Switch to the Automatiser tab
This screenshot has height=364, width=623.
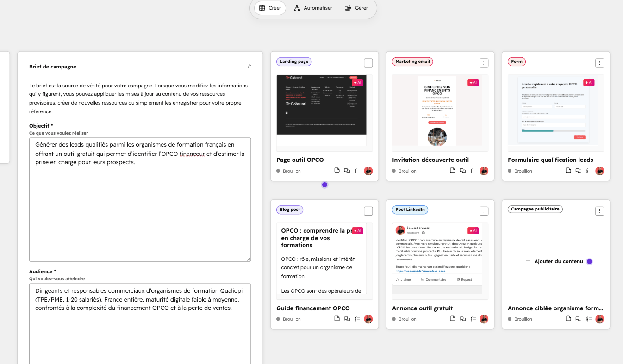click(313, 8)
